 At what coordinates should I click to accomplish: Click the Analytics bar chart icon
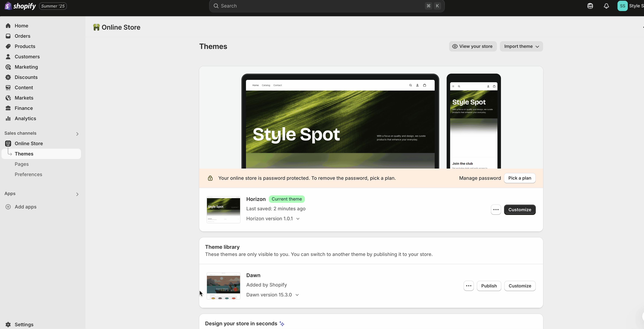point(8,118)
